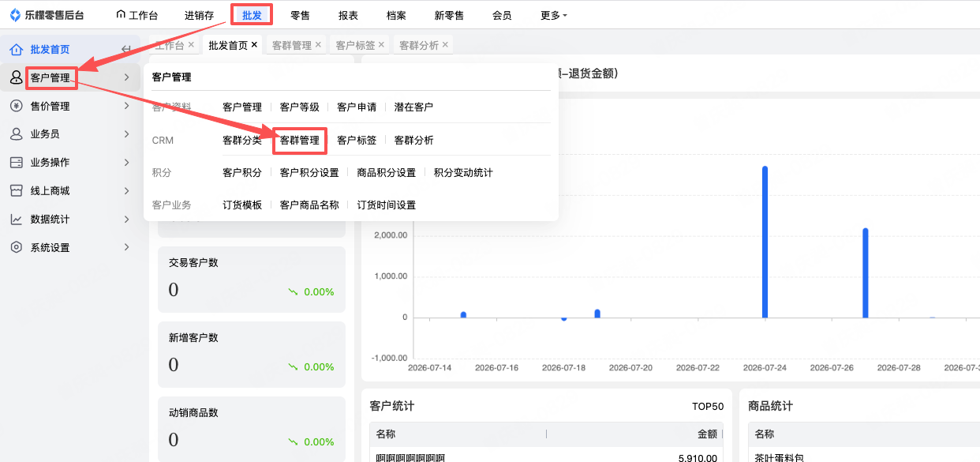Viewport: 980px width, 462px height.
Task: Expand the 业务操作 sidebar chevron
Action: [x=126, y=163]
